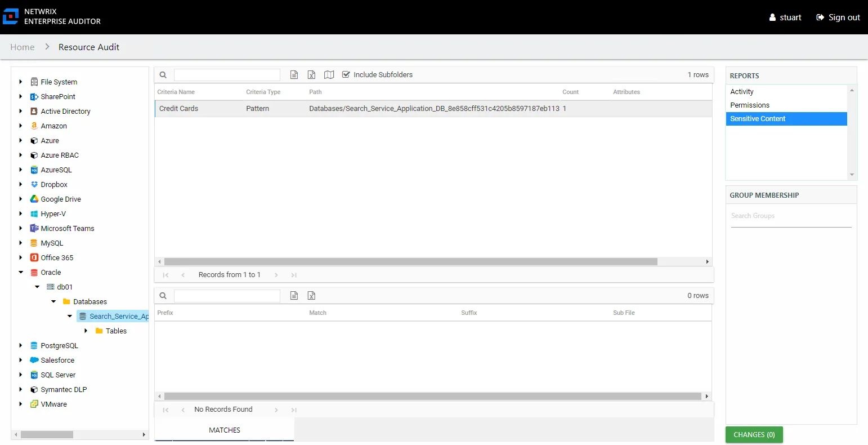Image resolution: width=868 pixels, height=445 pixels.
Task: Select the Credit Cards criteria row
Action: coord(433,109)
